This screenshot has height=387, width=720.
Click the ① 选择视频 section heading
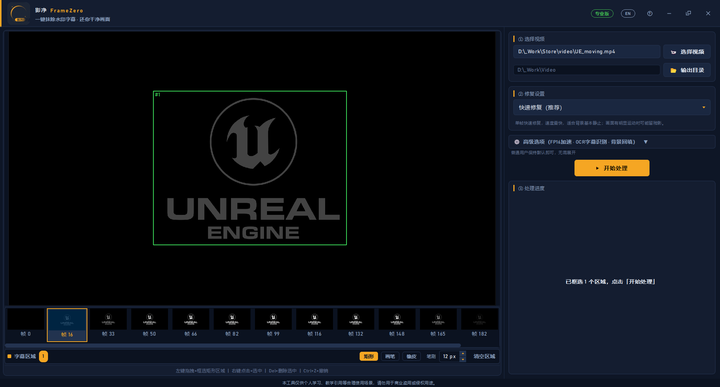pyautogui.click(x=531, y=39)
